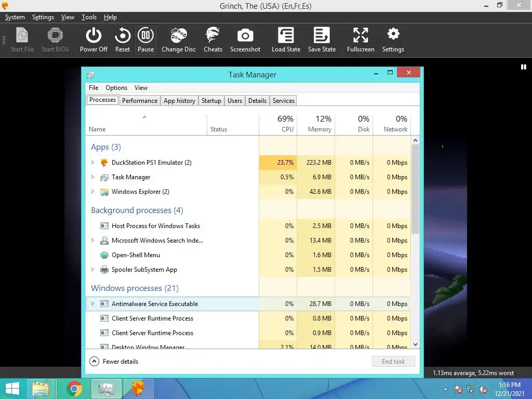The height and width of the screenshot is (399, 532).
Task: Open the DuckStation Settings menu
Action: [x=43, y=17]
